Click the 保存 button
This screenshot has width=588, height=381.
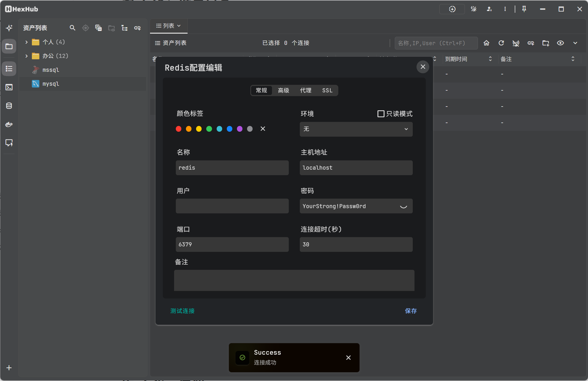click(411, 311)
